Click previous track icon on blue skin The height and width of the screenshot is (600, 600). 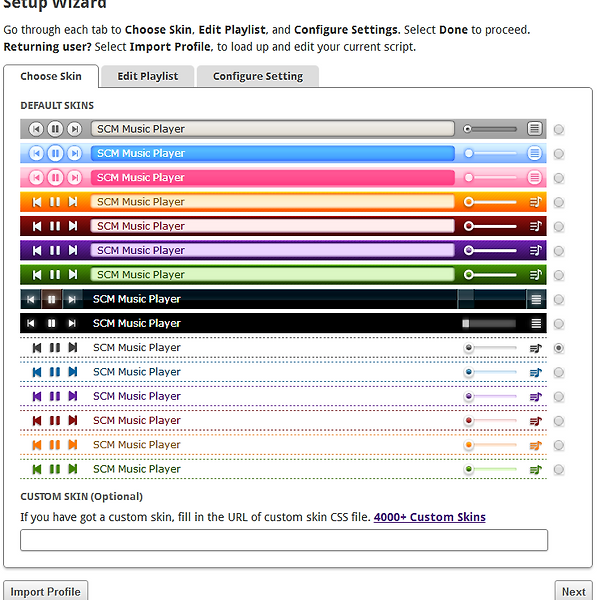[x=37, y=153]
